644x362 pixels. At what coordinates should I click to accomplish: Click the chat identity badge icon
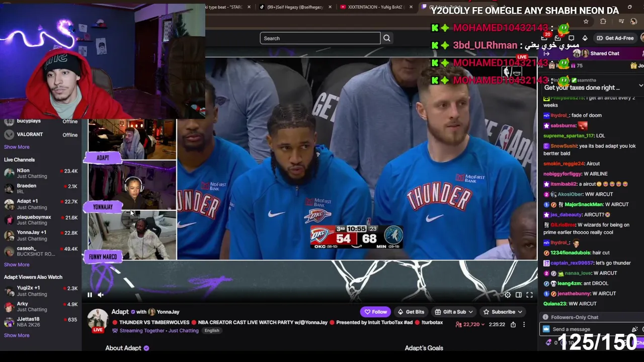tap(546, 329)
